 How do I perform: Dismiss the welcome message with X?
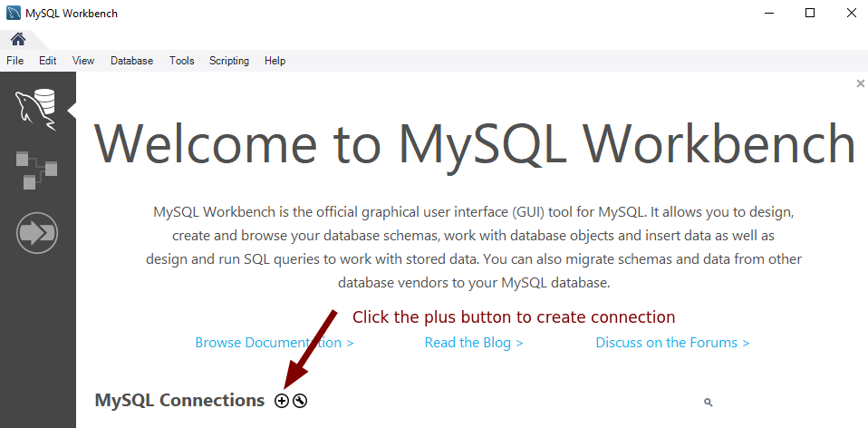point(860,83)
